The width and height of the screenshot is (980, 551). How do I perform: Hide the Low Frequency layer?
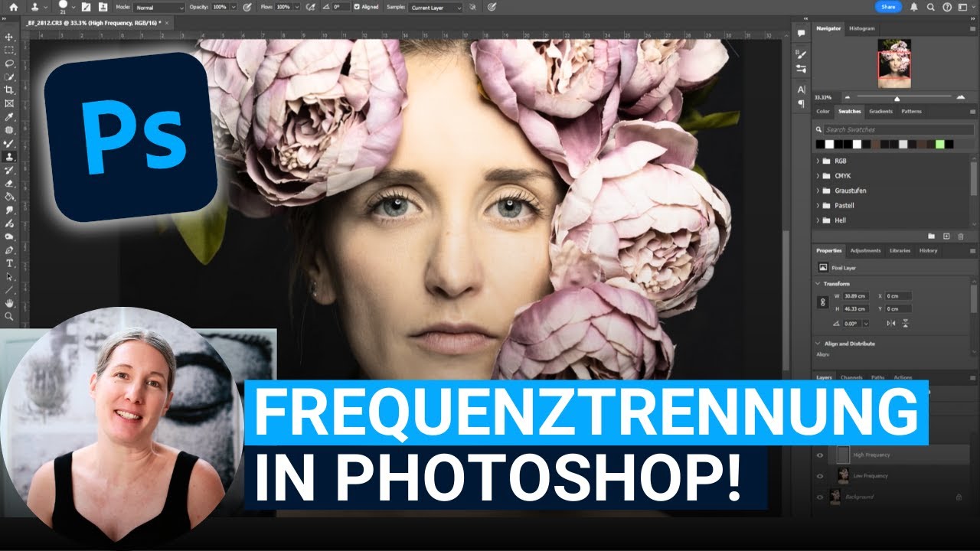coord(820,476)
